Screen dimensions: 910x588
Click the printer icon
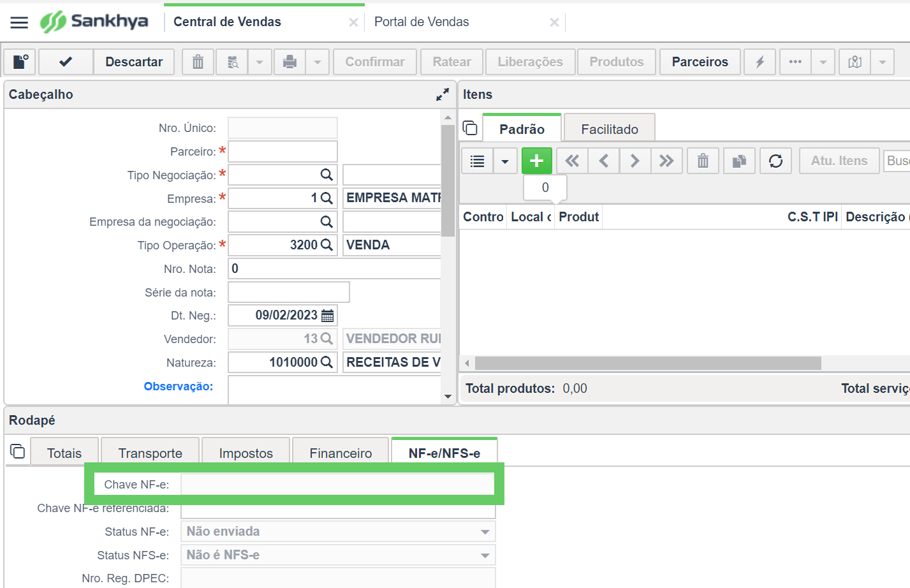coord(290,62)
